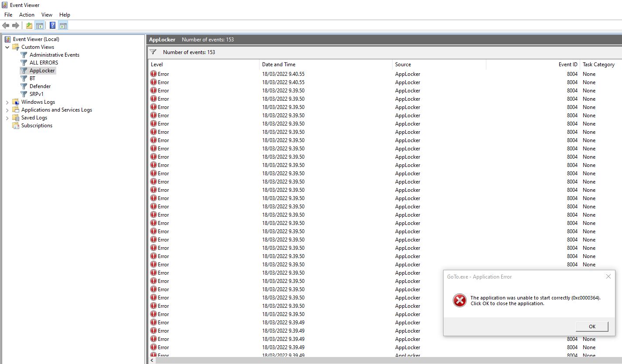This screenshot has width=622, height=364.
Task: Expand the Saved Logs node
Action: coord(7,118)
